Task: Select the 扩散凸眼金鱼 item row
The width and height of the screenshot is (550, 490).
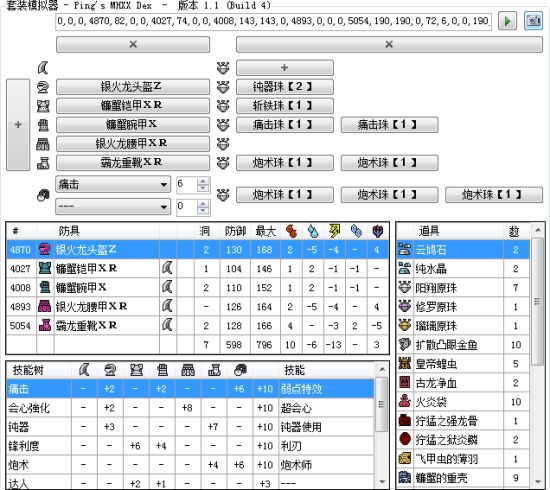Action: pyautogui.click(x=463, y=344)
